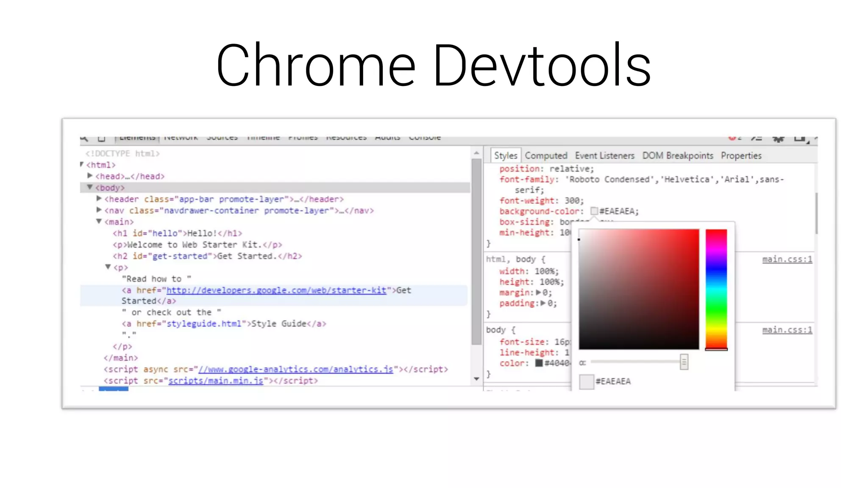Click the #EAEAEA text in the picker
Screen dimensions: 868x488
[613, 381]
